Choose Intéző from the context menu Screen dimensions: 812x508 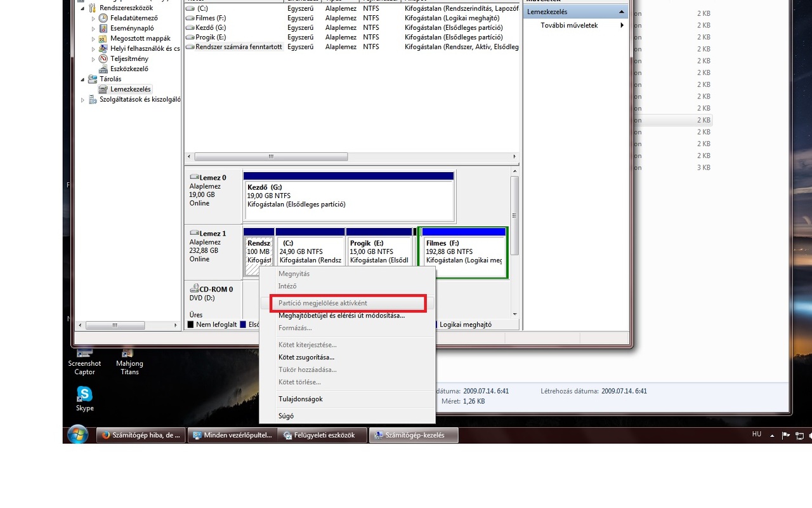pyautogui.click(x=347, y=286)
